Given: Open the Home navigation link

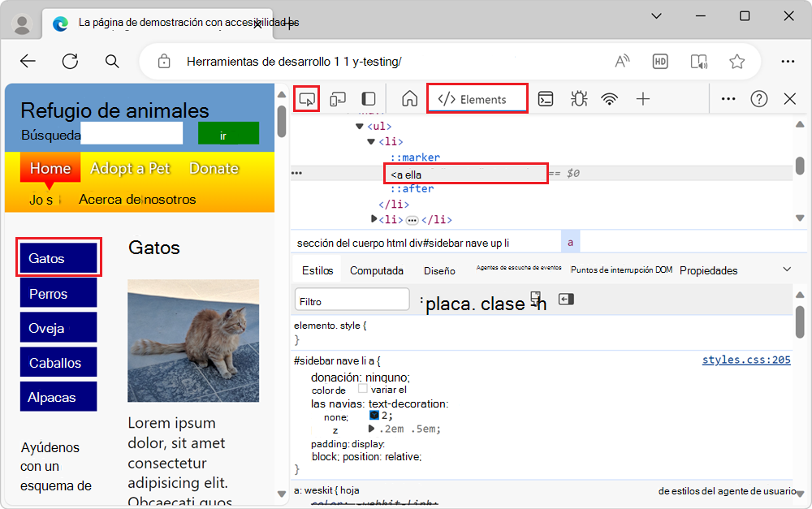Looking at the screenshot, I should click(x=50, y=168).
